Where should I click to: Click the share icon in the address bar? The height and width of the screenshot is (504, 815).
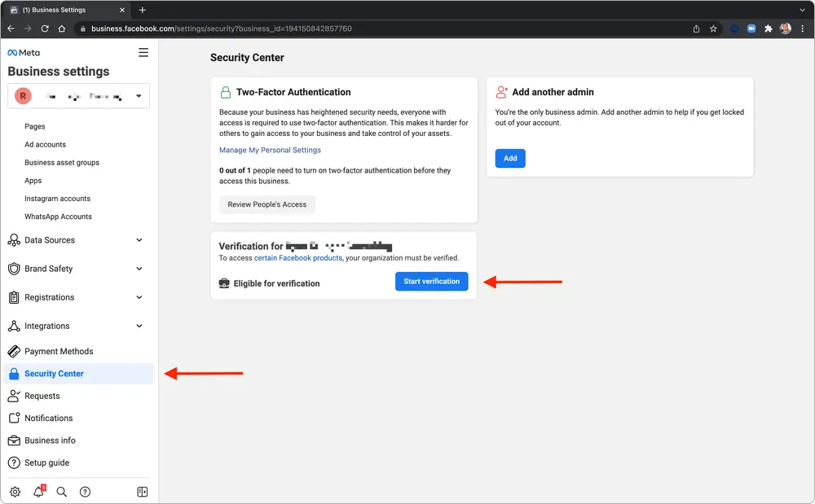click(x=695, y=27)
